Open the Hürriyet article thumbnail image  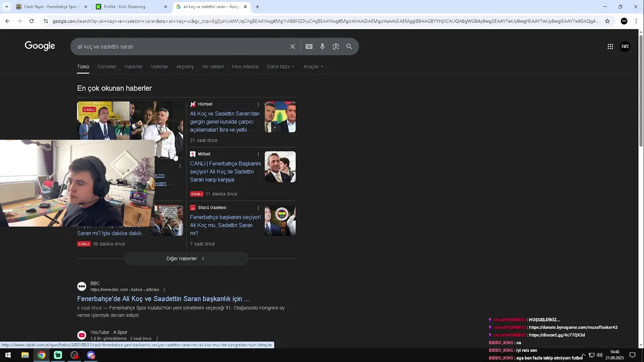click(x=280, y=117)
